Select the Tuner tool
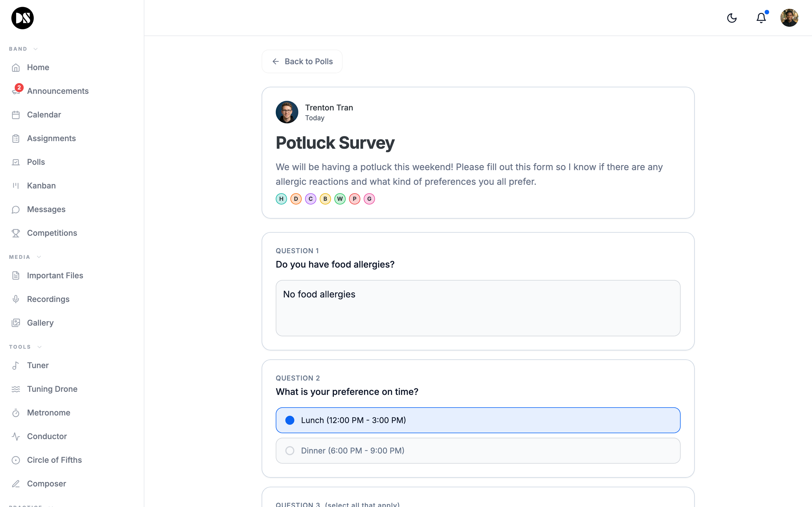Image resolution: width=812 pixels, height=507 pixels. (x=37, y=366)
